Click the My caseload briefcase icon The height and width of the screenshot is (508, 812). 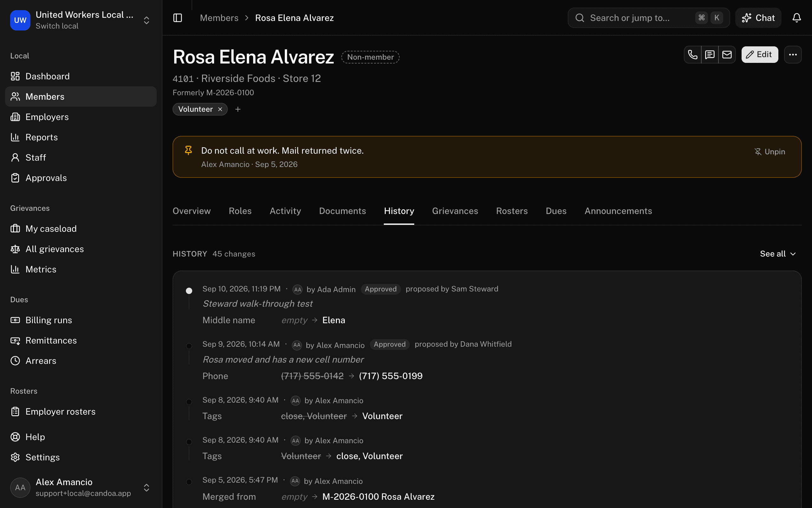tap(15, 229)
